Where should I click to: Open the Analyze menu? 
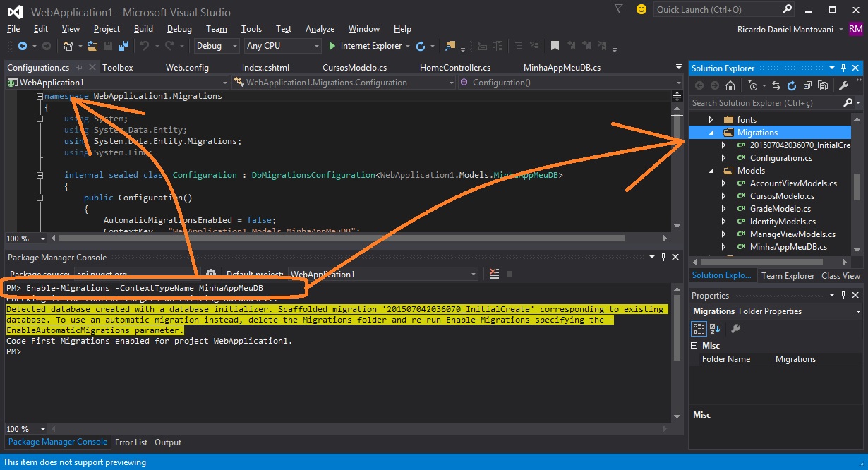click(320, 29)
